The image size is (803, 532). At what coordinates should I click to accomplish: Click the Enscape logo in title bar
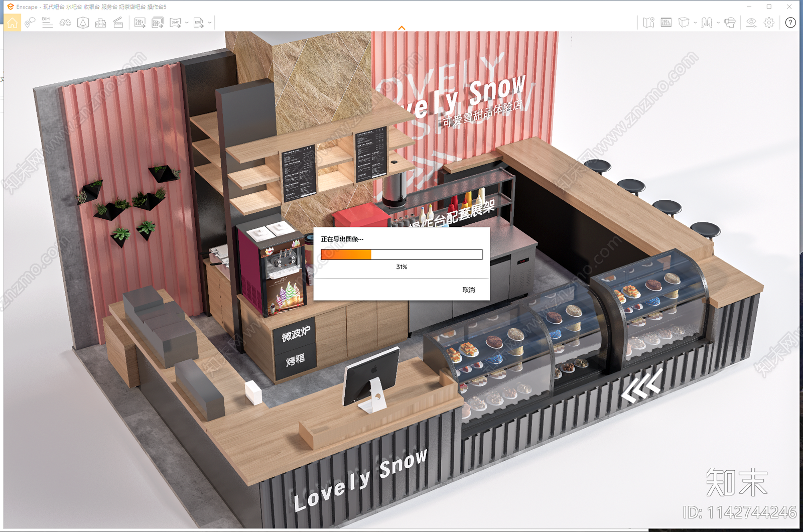10,7
